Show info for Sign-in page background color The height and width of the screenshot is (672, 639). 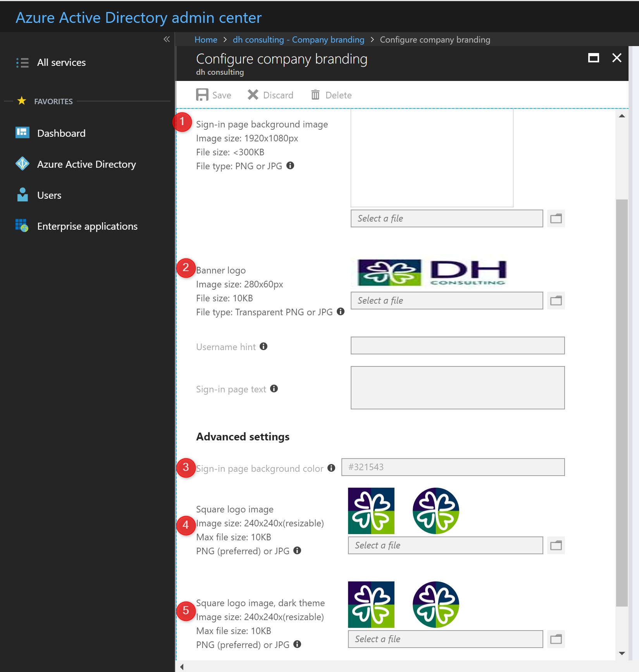tap(331, 468)
